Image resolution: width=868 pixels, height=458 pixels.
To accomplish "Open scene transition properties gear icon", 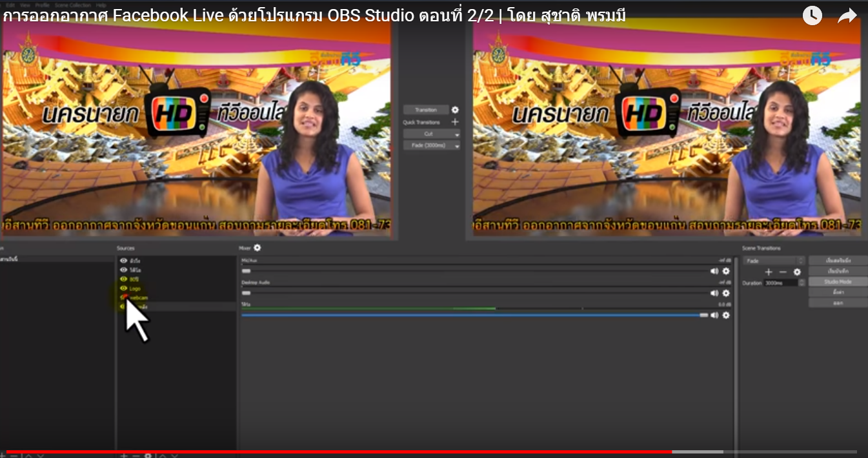I will pos(797,272).
